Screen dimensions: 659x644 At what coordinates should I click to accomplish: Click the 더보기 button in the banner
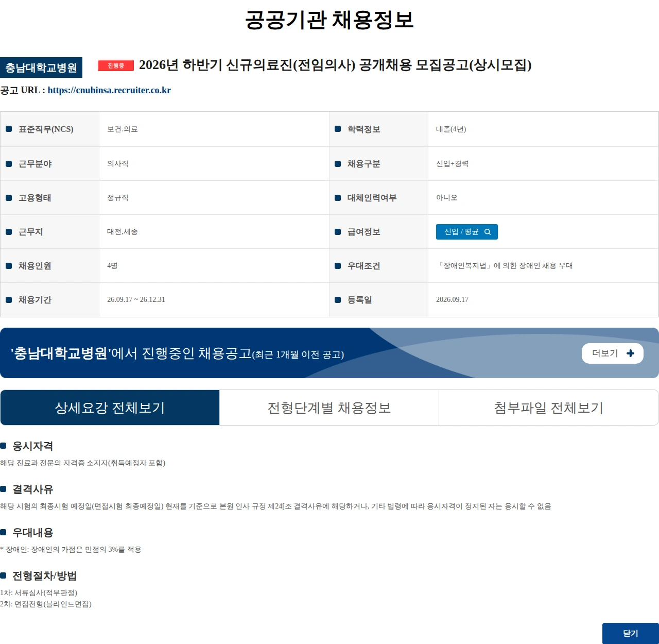pyautogui.click(x=613, y=353)
